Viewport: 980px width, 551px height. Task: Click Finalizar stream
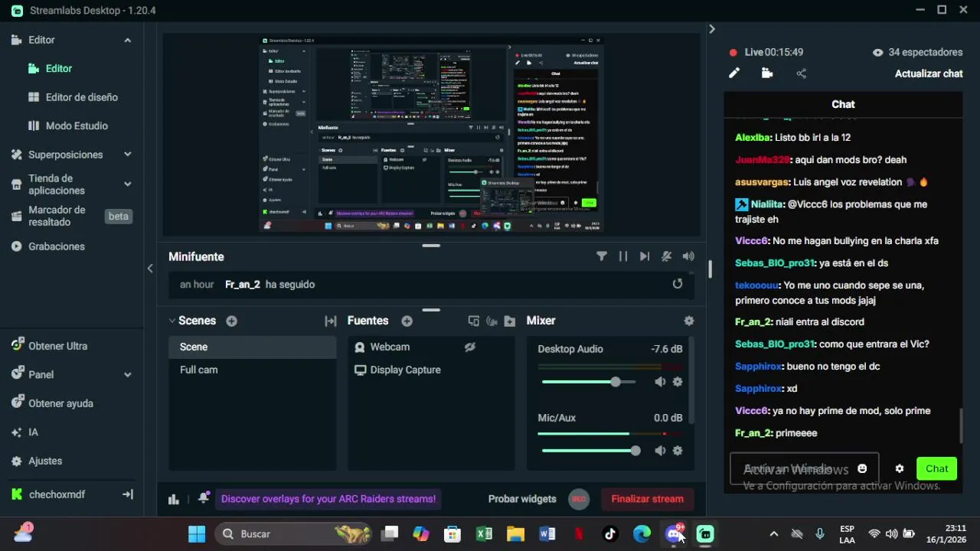647,499
